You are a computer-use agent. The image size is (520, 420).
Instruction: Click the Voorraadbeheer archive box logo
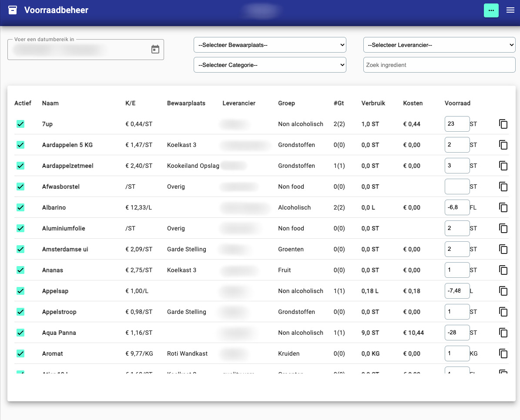click(13, 10)
